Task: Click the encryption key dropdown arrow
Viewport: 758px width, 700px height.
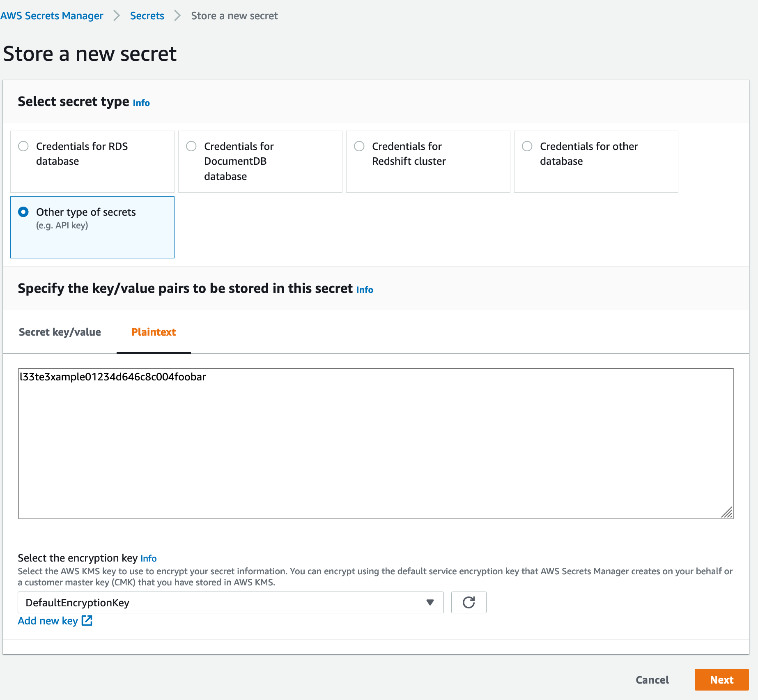Action: point(430,603)
